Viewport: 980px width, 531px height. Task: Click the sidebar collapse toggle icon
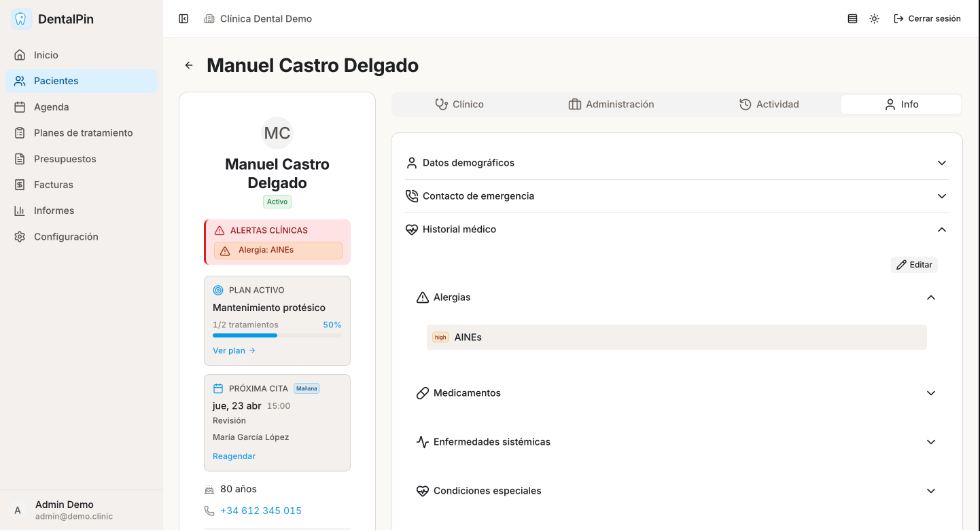(x=183, y=19)
